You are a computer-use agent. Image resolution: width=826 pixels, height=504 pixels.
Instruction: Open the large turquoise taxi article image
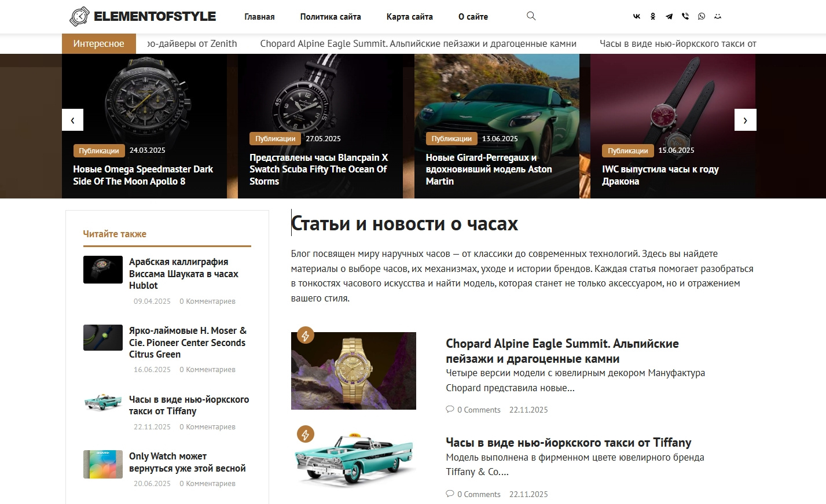coord(354,460)
